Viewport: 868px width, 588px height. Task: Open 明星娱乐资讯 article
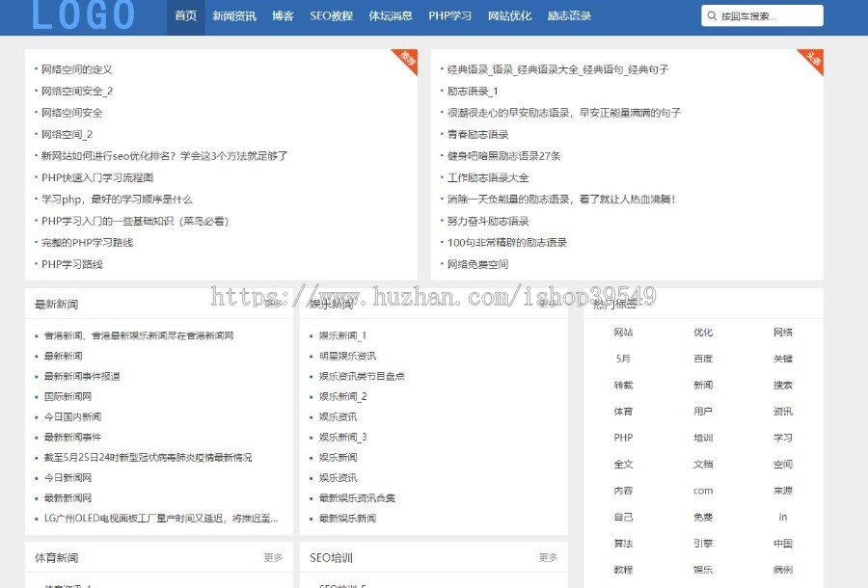click(x=347, y=357)
